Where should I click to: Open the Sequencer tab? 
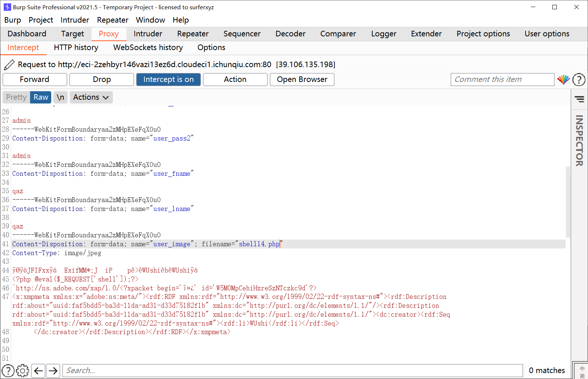(x=242, y=34)
